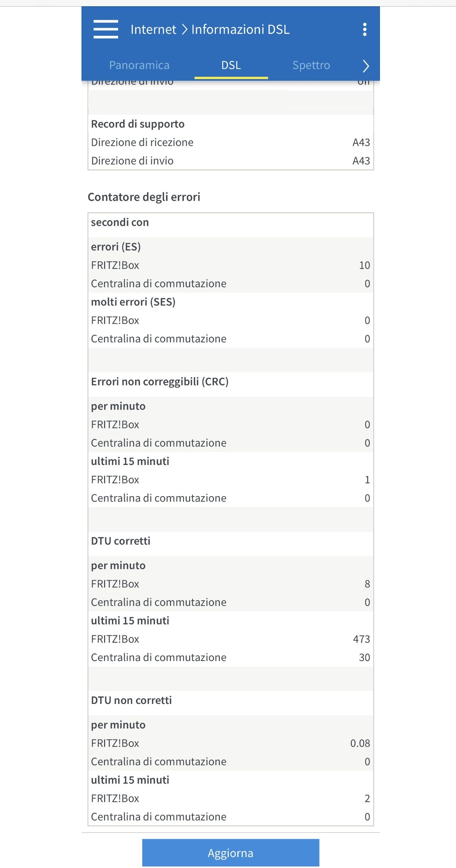Image resolution: width=456 pixels, height=868 pixels.
Task: Click the secondi con row header
Action: coord(120,222)
